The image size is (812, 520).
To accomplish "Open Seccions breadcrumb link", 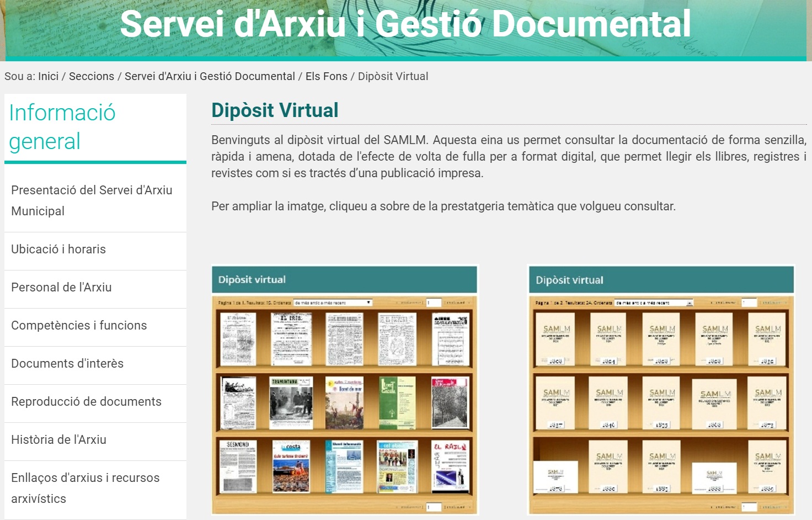I will 92,76.
